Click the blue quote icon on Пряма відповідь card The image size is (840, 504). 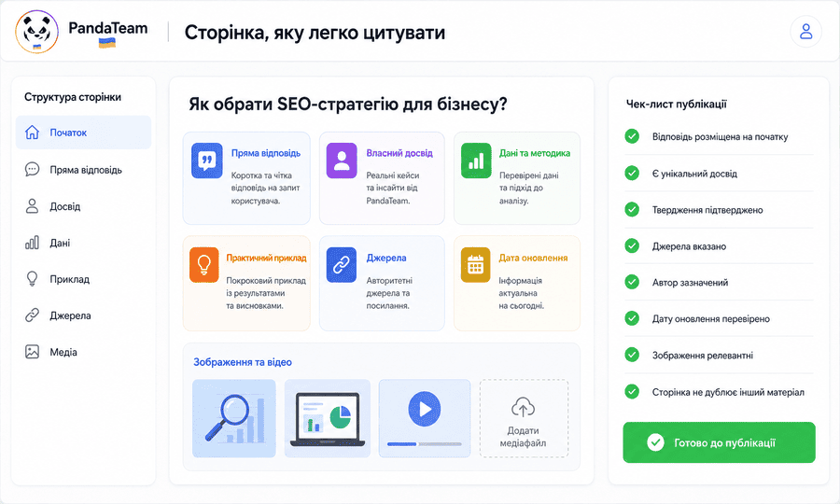click(x=207, y=161)
